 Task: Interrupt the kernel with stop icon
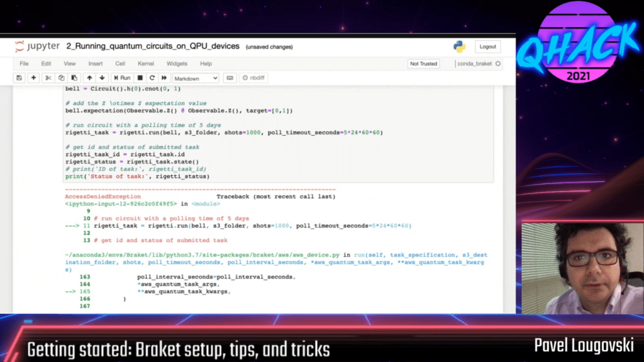tap(140, 77)
